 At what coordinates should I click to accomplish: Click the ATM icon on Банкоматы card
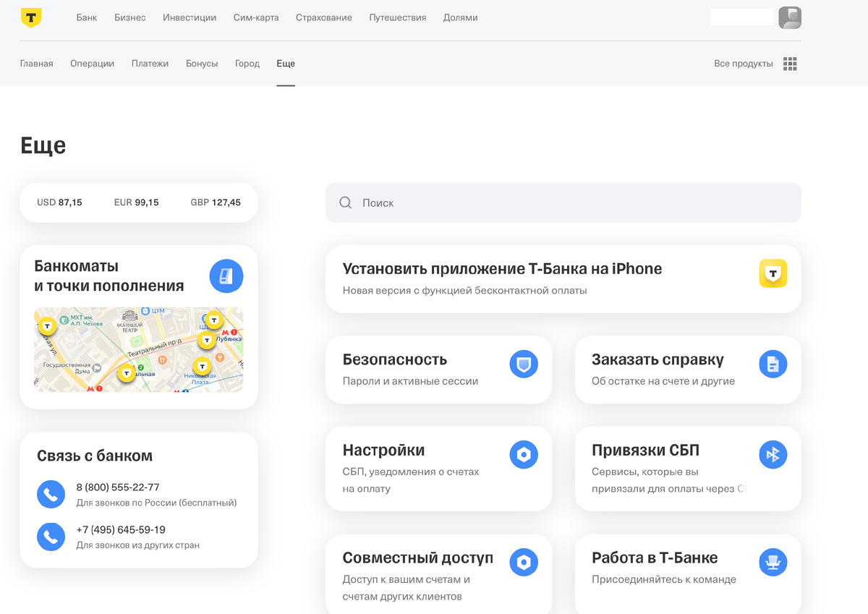pyautogui.click(x=226, y=276)
